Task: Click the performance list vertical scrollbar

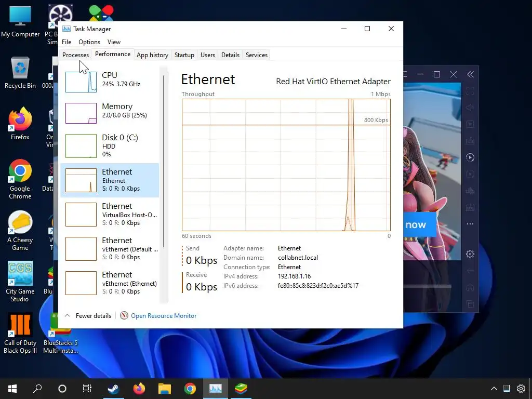Action: [164, 161]
